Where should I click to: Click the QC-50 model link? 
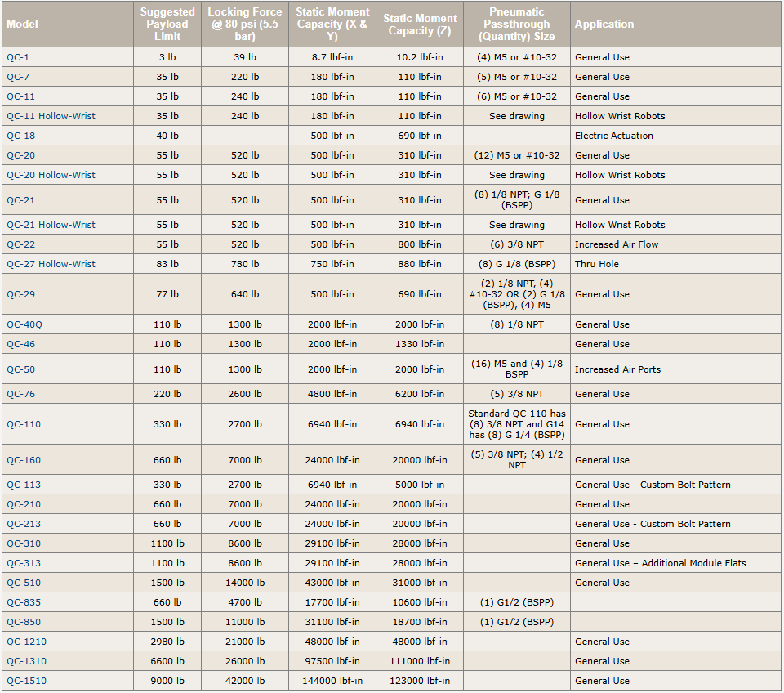(x=21, y=369)
